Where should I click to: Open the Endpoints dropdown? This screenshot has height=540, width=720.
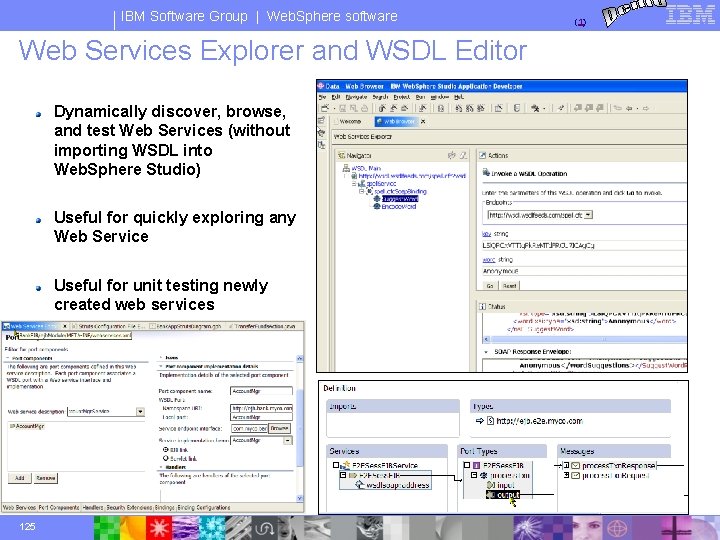coord(588,214)
